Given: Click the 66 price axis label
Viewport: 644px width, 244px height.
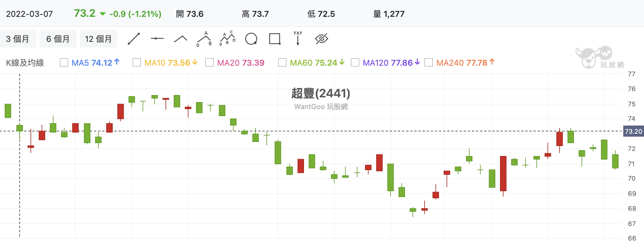Looking at the screenshot, I should click(631, 238).
